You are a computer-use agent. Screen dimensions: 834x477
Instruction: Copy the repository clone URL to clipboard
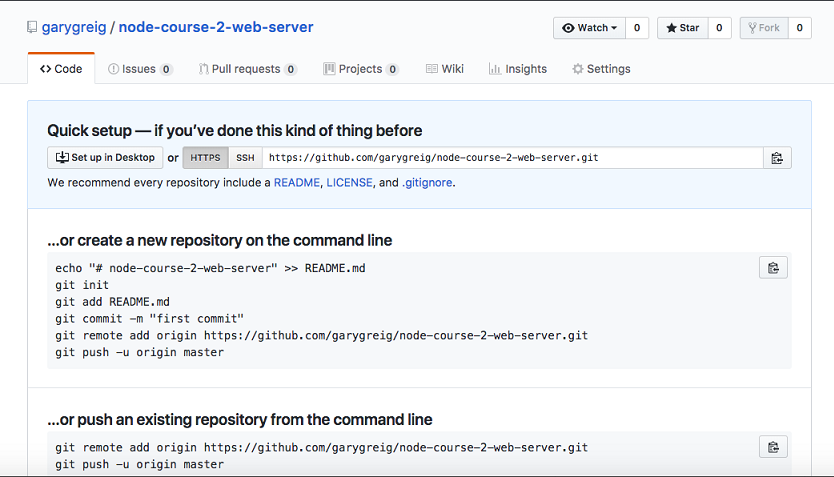777,158
